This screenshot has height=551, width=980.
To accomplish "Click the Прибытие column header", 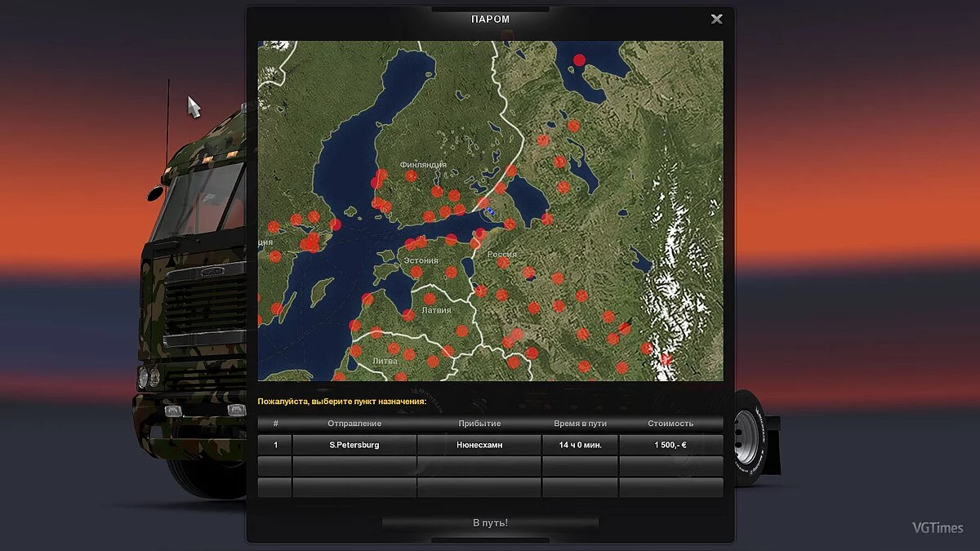I will pos(479,423).
